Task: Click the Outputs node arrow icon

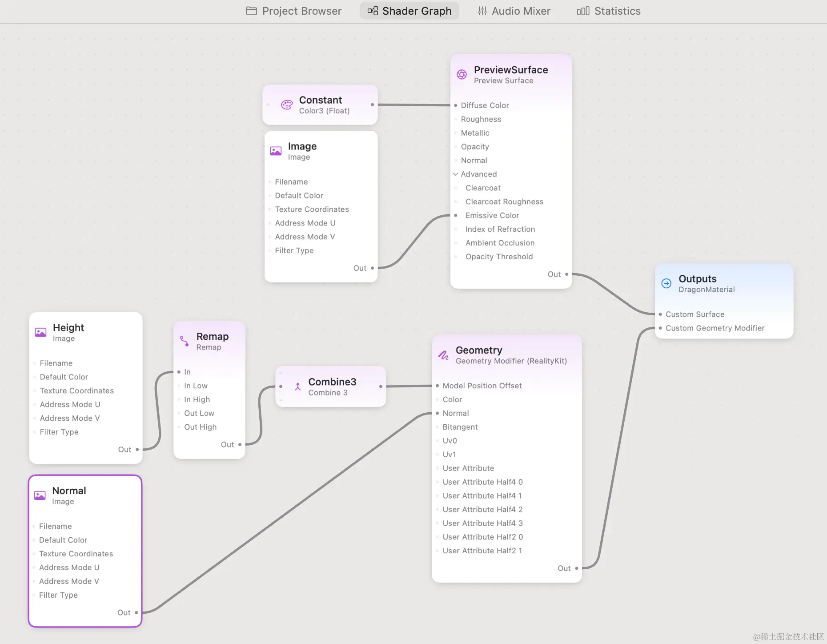Action: point(666,283)
